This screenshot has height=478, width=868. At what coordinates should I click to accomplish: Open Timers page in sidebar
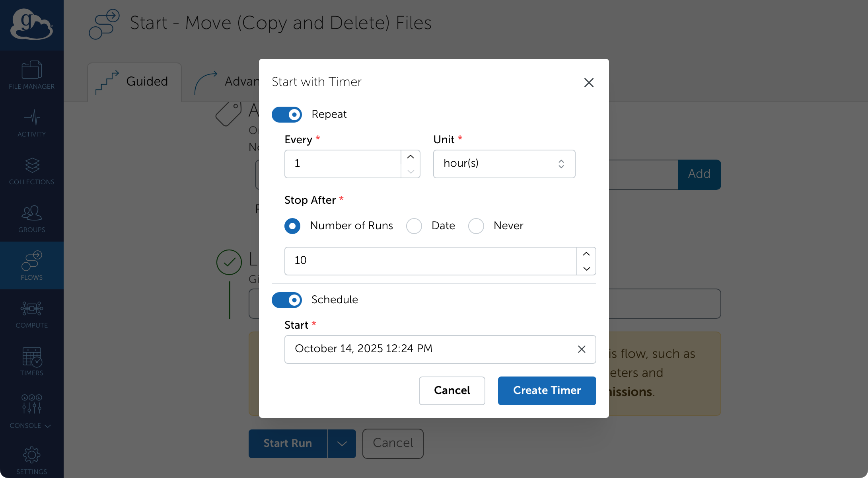point(31,361)
